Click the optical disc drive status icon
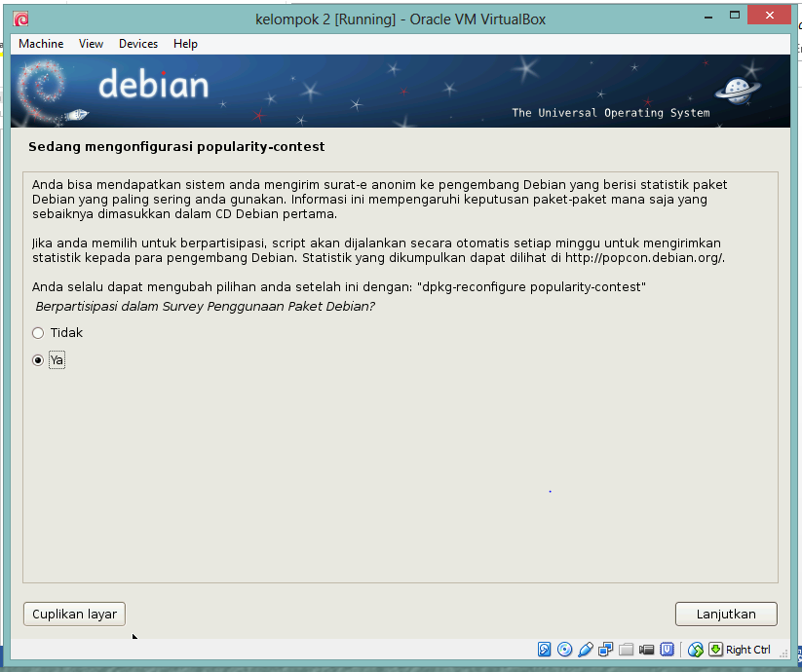The width and height of the screenshot is (802, 672). [565, 650]
